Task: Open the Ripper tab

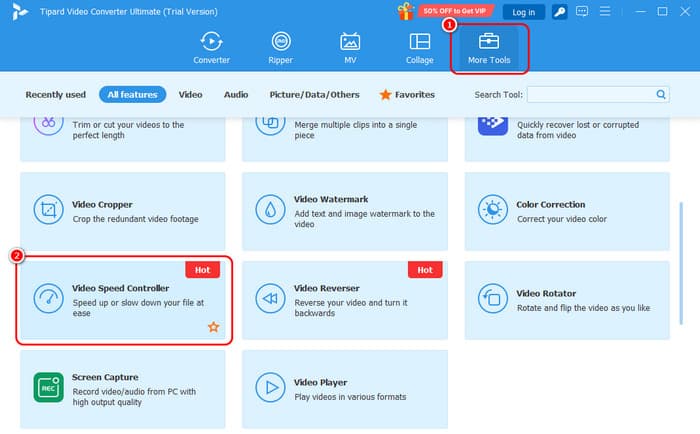Action: (280, 48)
